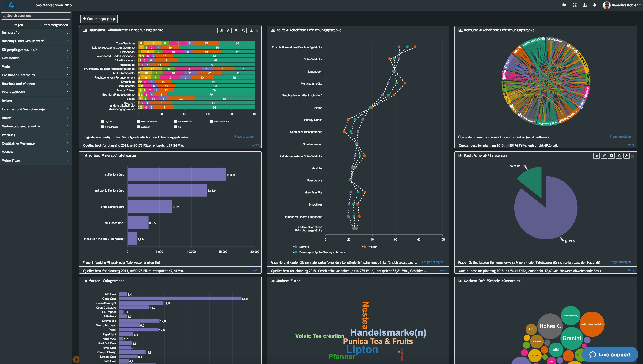Click Frage anzeigen in Kauf: Alkoholfreie panel
Screen dimensions: 643x364
tap(432, 262)
